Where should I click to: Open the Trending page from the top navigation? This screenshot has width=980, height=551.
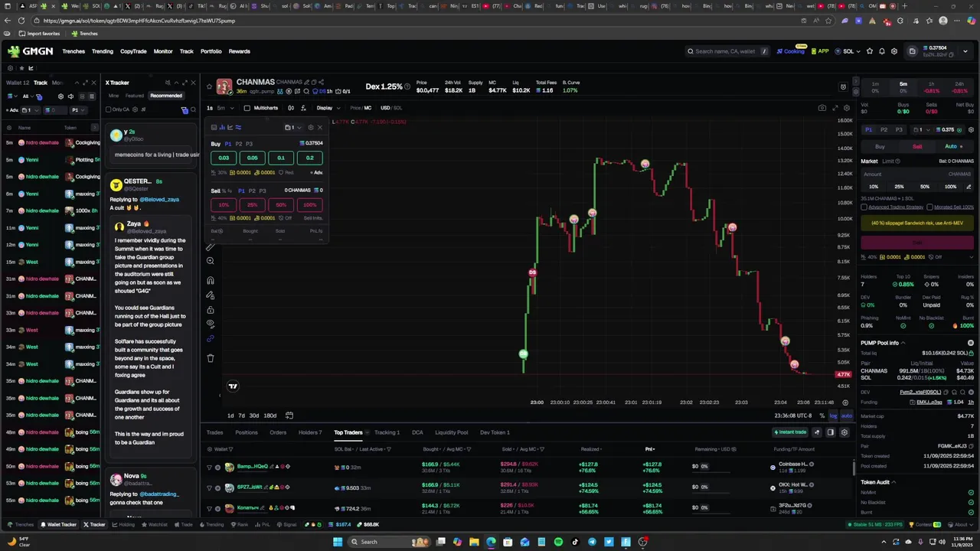click(103, 51)
